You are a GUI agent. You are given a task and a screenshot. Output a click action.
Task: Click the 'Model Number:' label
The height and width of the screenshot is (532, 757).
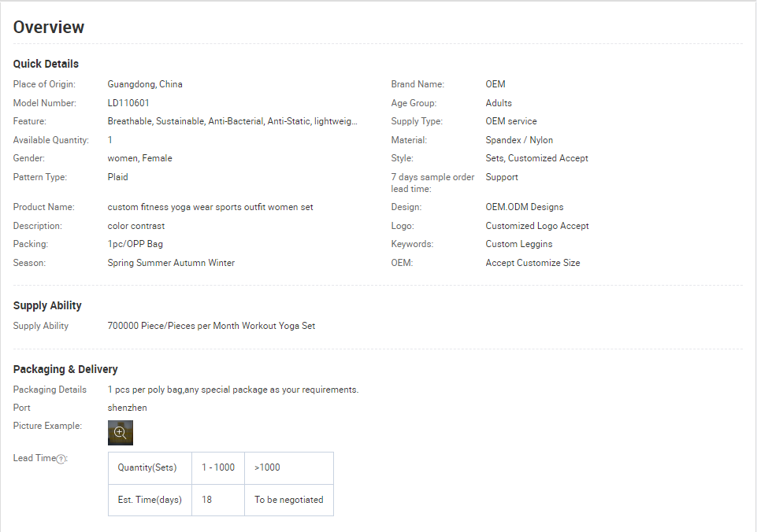pos(44,103)
